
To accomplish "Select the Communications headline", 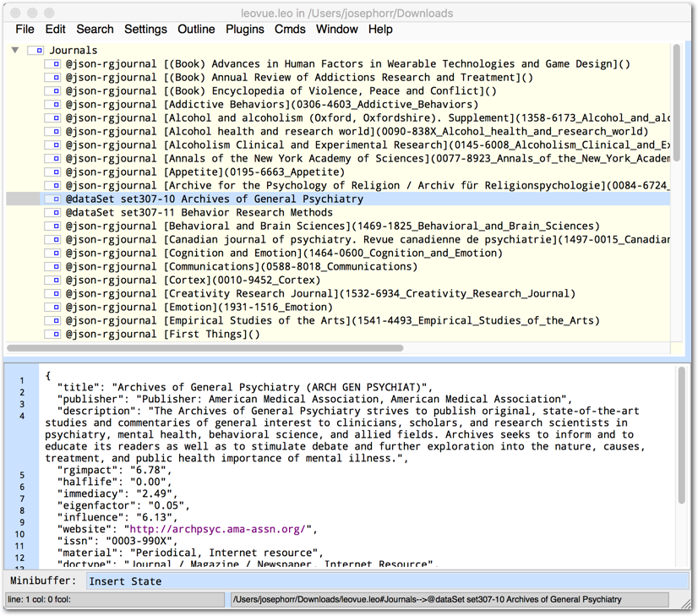I will click(x=242, y=267).
